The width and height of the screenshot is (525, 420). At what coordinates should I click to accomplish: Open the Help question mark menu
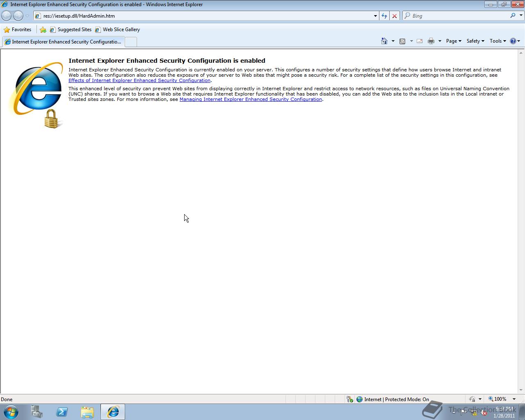(x=515, y=41)
